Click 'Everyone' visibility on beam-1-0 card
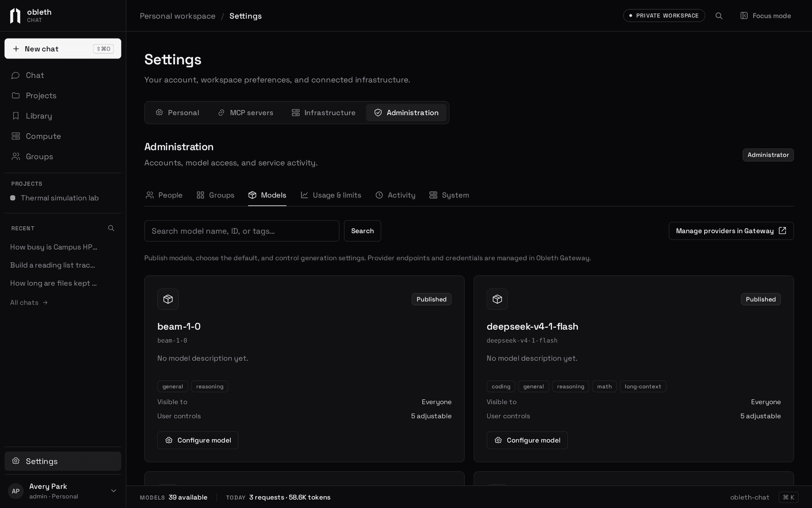 (x=436, y=402)
